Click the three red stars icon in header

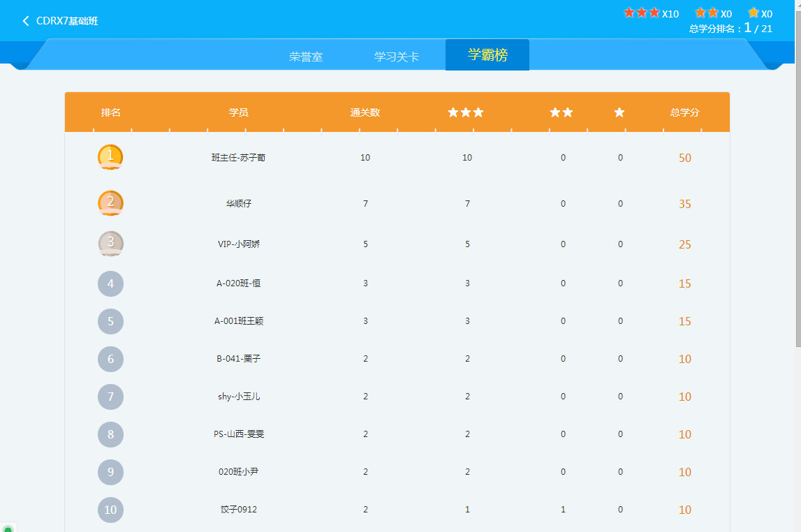pos(641,13)
